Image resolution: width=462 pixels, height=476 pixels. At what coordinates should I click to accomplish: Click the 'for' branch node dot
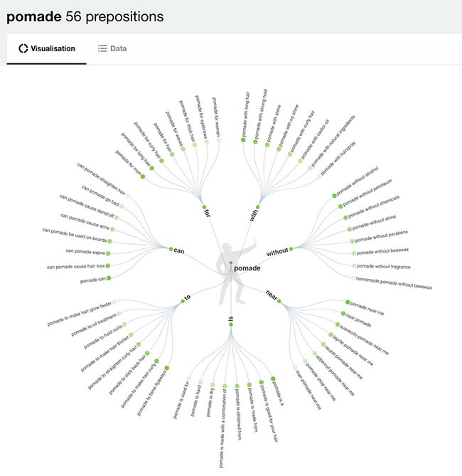tap(204, 208)
